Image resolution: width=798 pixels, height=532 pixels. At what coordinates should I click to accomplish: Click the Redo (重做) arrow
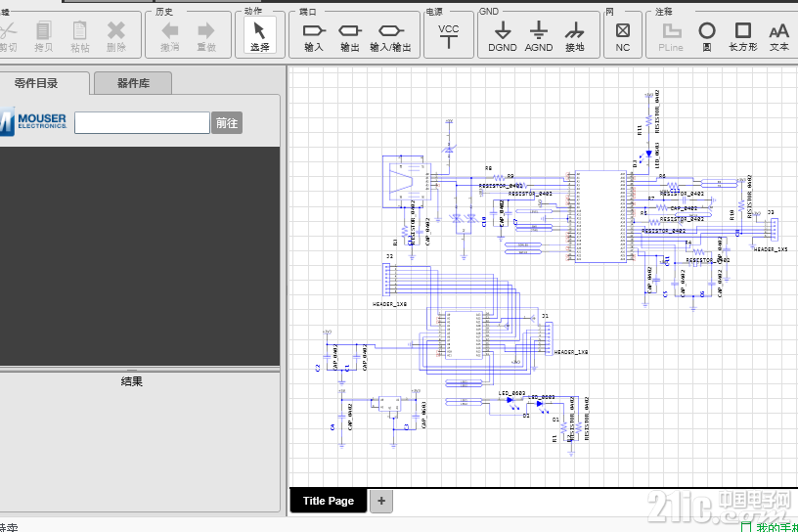tap(206, 36)
